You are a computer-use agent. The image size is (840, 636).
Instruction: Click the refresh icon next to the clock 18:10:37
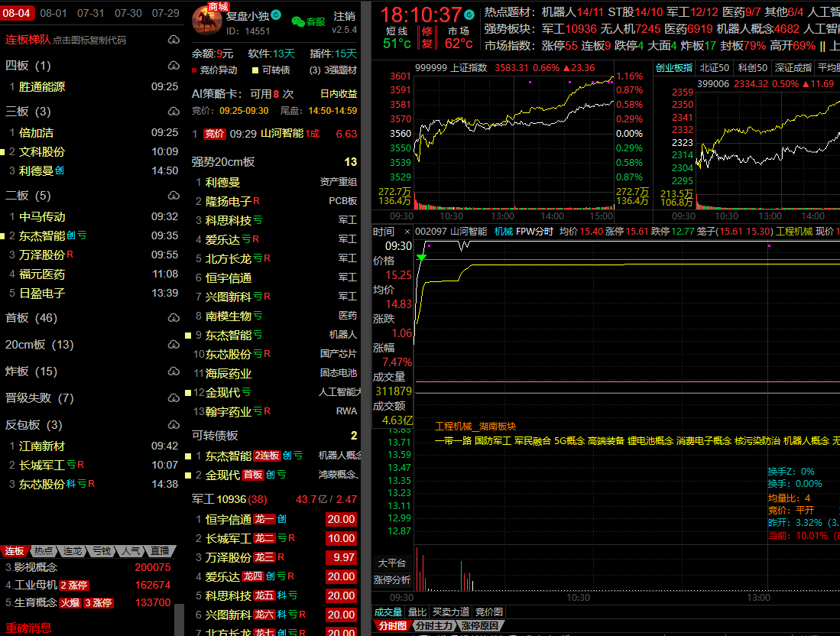click(x=469, y=15)
